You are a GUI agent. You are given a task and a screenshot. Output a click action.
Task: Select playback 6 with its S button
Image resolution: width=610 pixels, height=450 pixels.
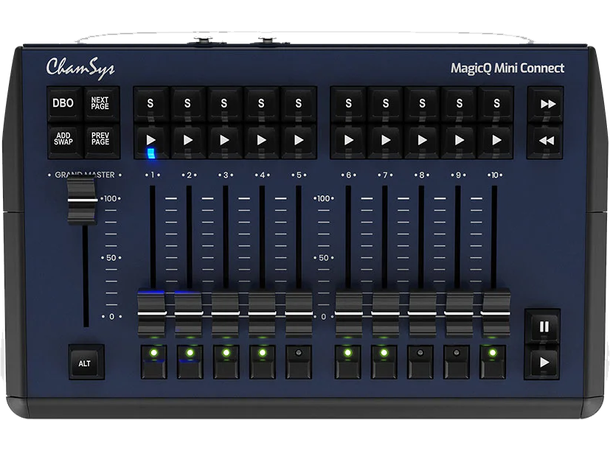[348, 104]
